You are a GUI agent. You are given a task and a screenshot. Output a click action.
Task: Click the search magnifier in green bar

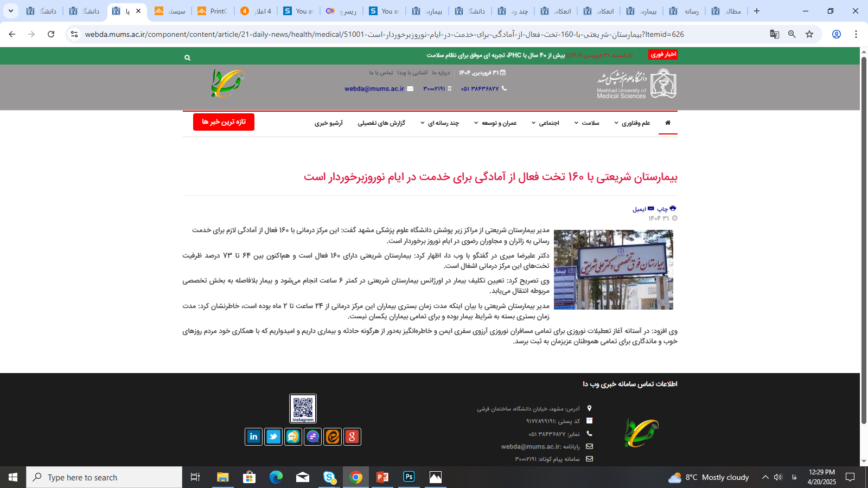coord(187,57)
